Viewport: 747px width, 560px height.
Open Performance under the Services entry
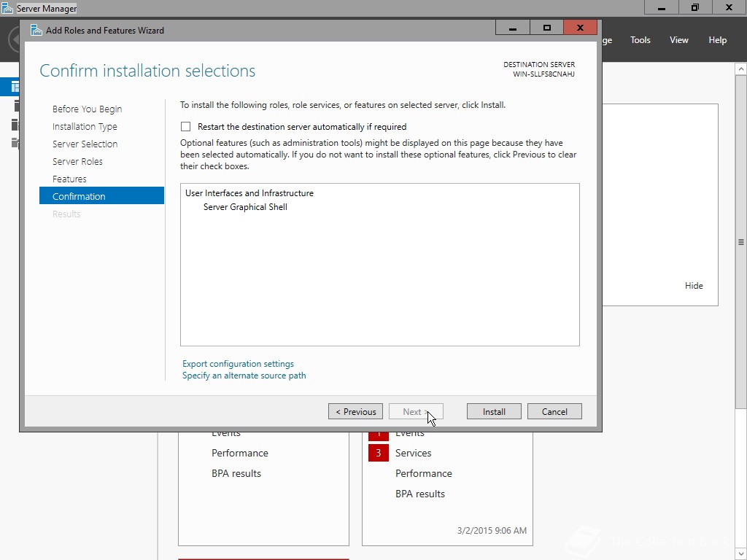(424, 474)
